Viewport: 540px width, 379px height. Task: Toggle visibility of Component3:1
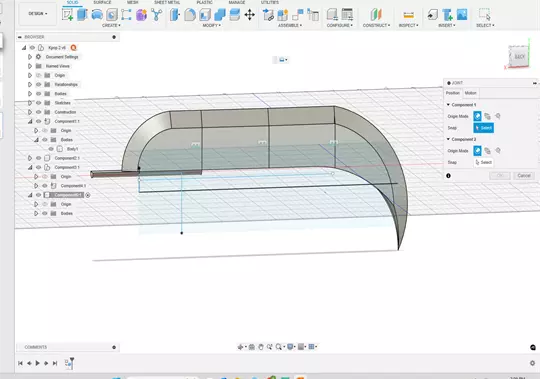tap(39, 167)
